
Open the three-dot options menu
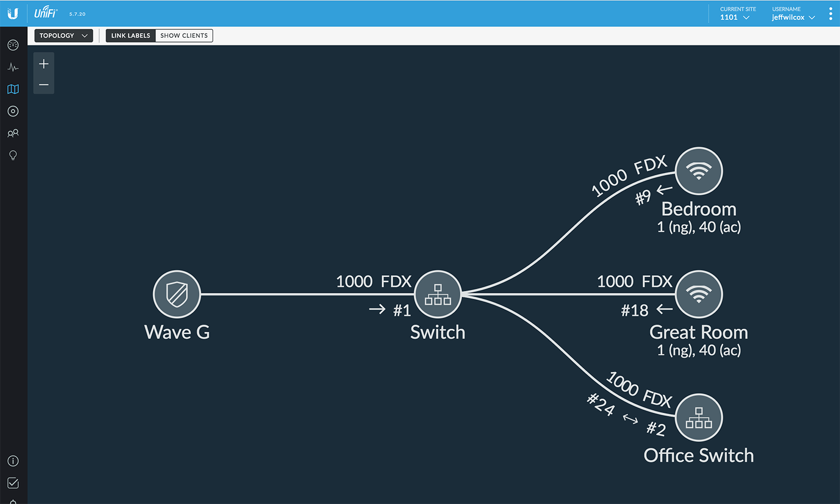click(x=830, y=14)
